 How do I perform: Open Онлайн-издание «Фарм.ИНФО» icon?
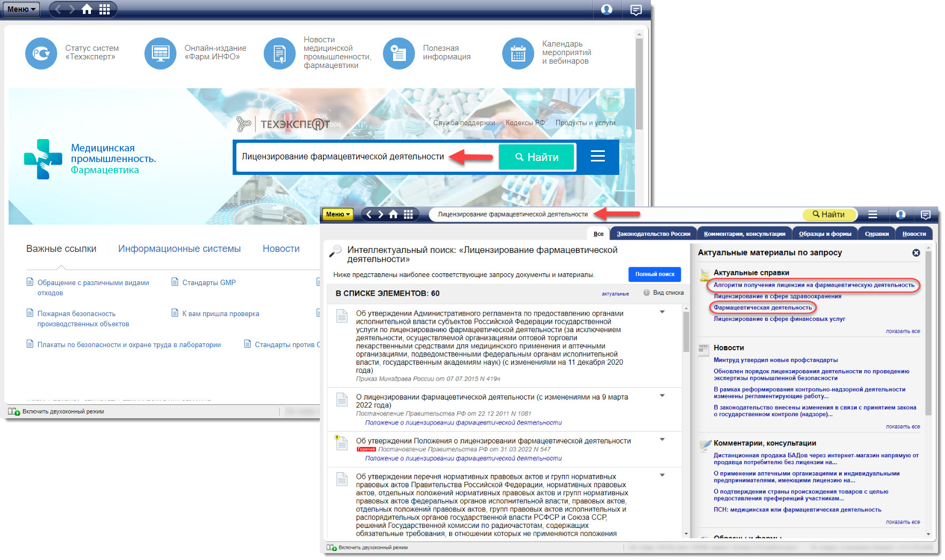pos(160,53)
